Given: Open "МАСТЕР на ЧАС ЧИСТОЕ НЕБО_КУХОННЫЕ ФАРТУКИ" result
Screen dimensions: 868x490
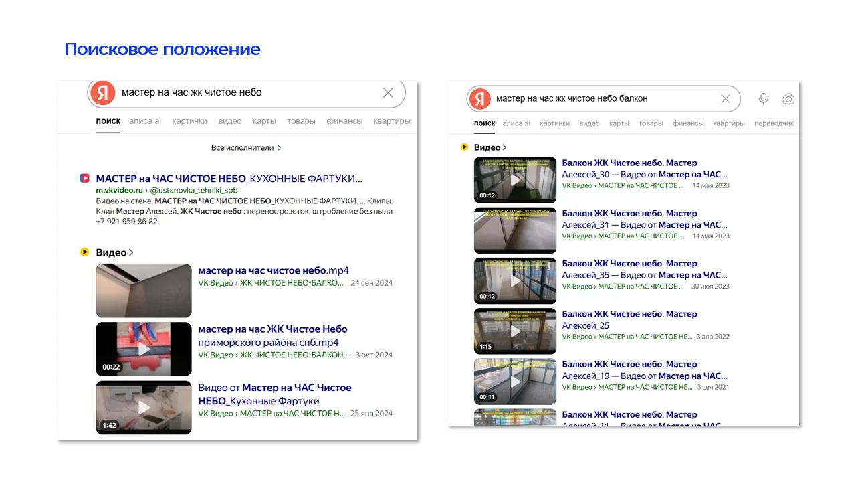Looking at the screenshot, I should coord(229,179).
